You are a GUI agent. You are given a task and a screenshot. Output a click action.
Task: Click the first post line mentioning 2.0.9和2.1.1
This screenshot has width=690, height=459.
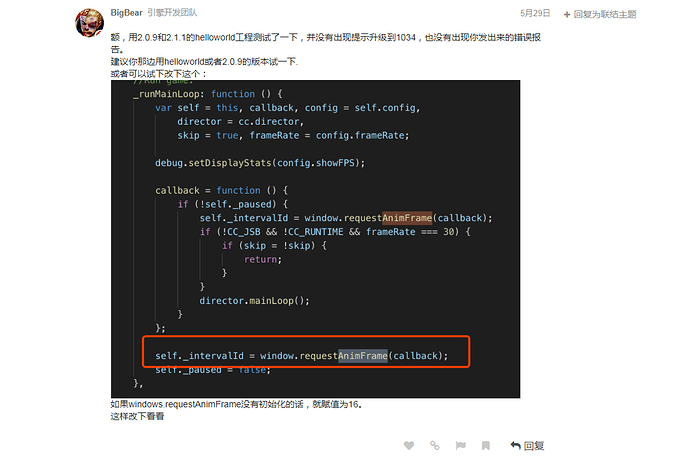click(326, 37)
